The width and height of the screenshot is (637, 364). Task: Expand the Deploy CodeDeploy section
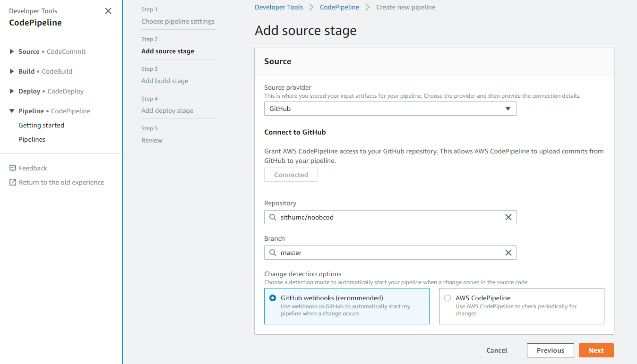click(12, 91)
